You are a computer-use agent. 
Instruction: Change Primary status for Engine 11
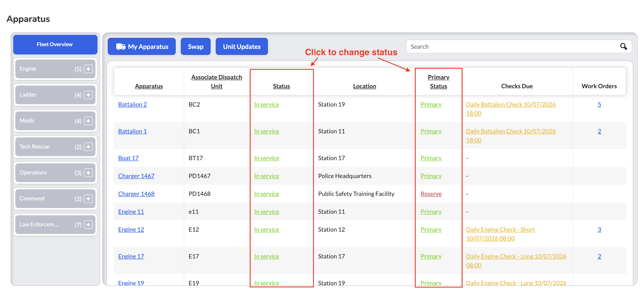(431, 212)
